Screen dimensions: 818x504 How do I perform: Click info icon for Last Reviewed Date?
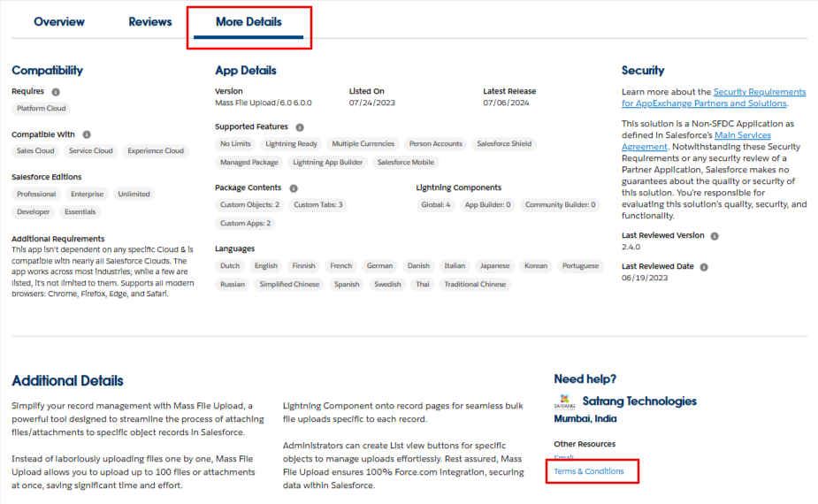(704, 267)
